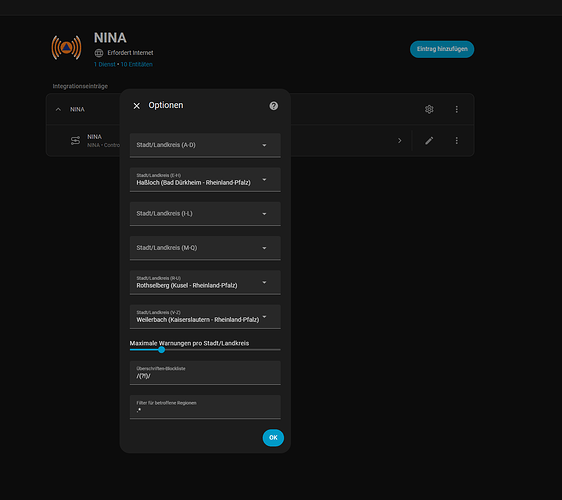Open dropdown showing Haßloch (Bad Dürkheim)
562x500 pixels.
coord(205,180)
